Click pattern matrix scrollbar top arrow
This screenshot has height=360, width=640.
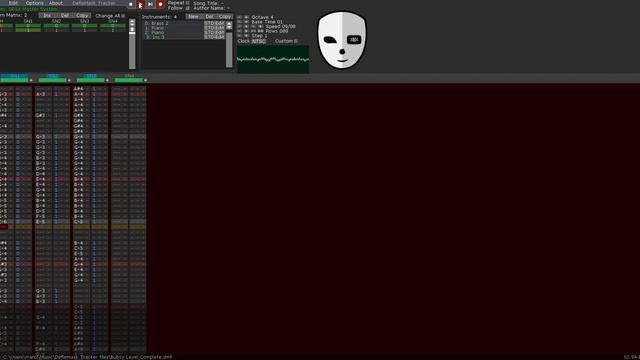point(132,22)
